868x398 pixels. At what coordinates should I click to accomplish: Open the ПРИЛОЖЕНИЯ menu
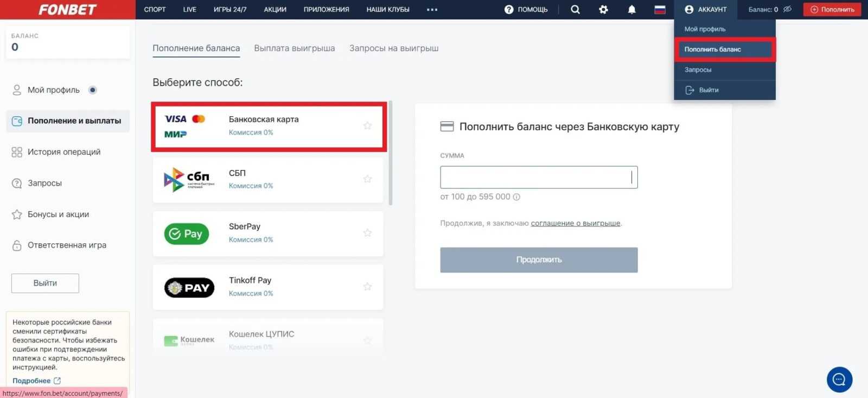pos(327,9)
